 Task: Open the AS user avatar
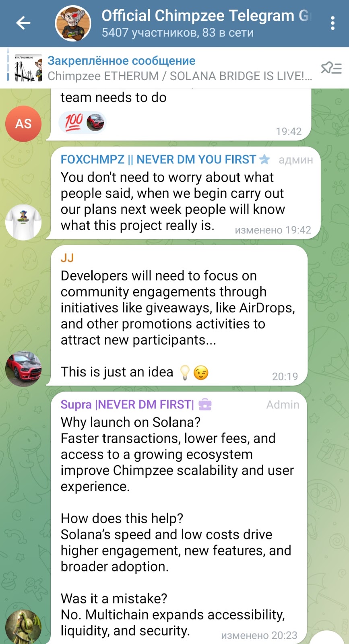23,124
